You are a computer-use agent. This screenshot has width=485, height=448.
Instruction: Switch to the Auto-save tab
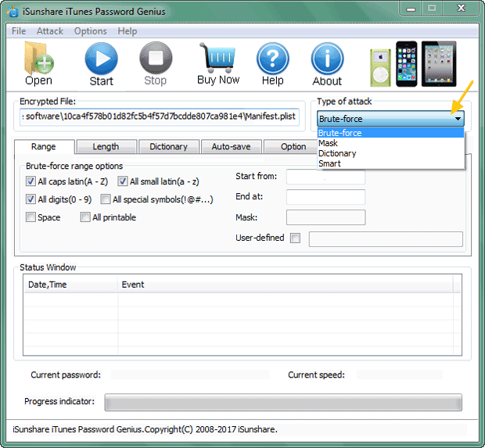coord(231,146)
